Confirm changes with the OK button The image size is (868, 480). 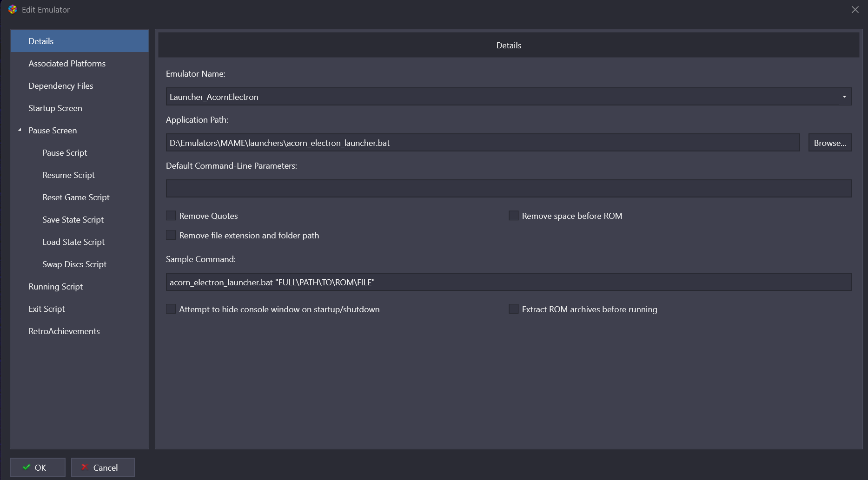[x=38, y=467]
